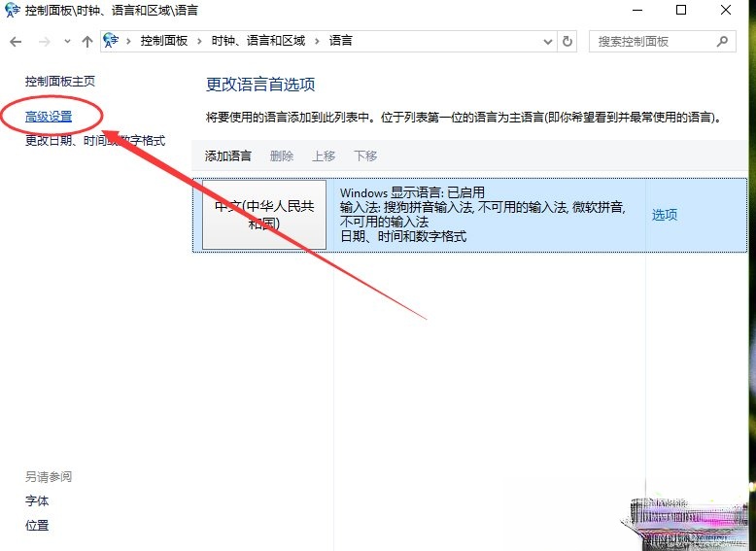Go up one level with up arrow
Viewport: 756px width, 551px height.
[87, 42]
